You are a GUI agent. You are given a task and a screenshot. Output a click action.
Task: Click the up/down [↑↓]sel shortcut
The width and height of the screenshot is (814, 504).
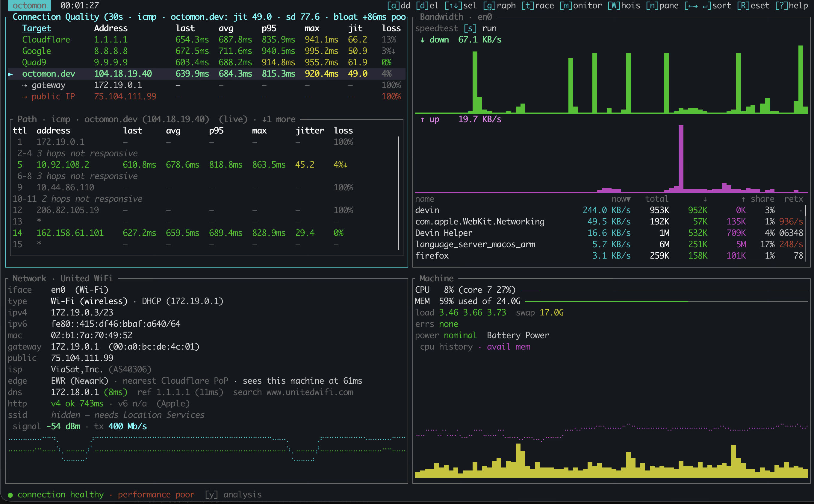coord(461,6)
